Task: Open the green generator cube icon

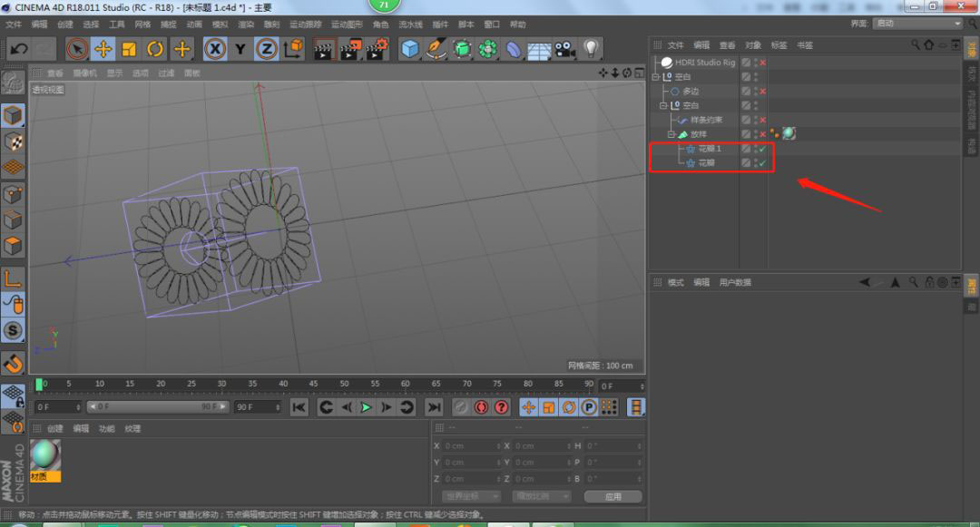Action: (x=462, y=49)
